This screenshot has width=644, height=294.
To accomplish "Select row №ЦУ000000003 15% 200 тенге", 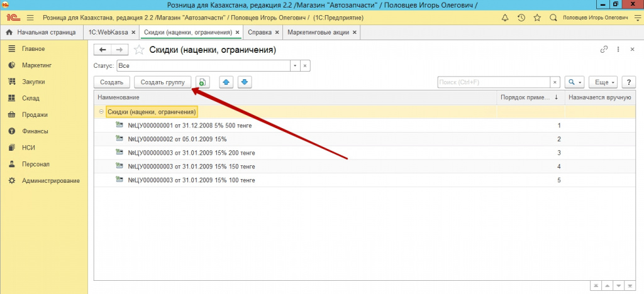I will click(365, 153).
